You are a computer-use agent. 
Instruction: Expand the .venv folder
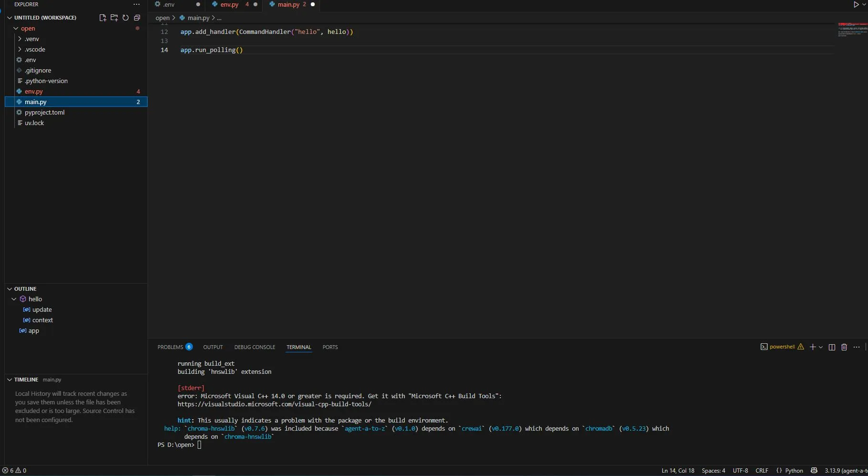coord(20,39)
